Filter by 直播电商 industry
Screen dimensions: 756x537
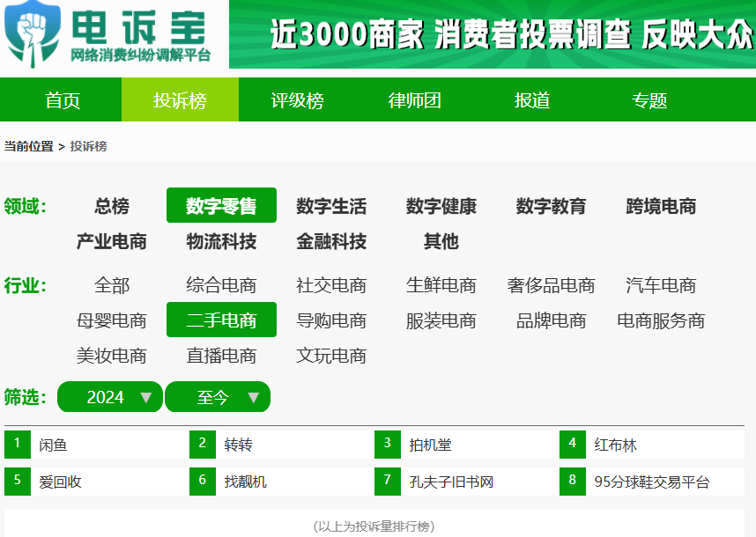[221, 356]
